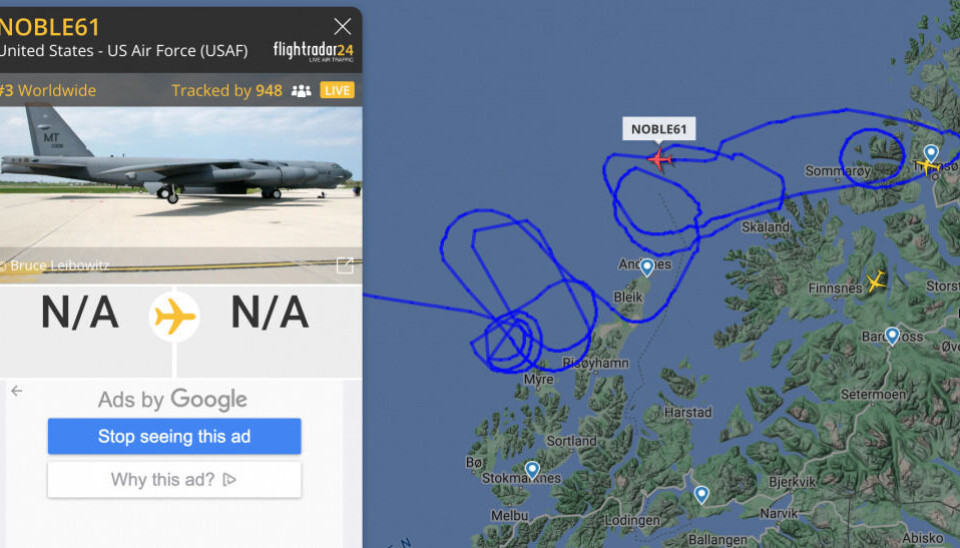Click the Stokmarknes airport pin marker
The height and width of the screenshot is (548, 960).
pos(533,470)
